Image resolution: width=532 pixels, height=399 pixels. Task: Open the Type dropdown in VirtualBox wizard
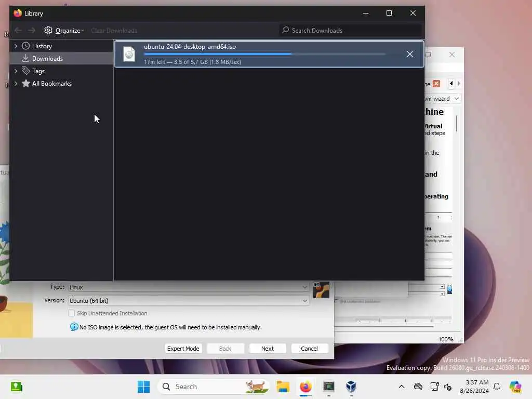click(188, 287)
